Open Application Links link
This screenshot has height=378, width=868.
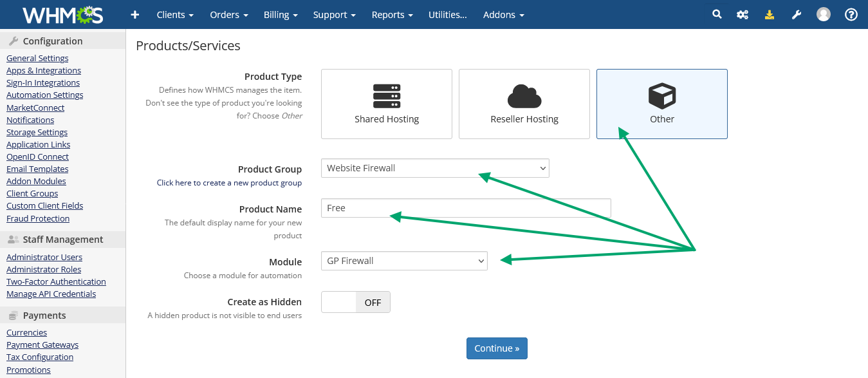(x=39, y=145)
